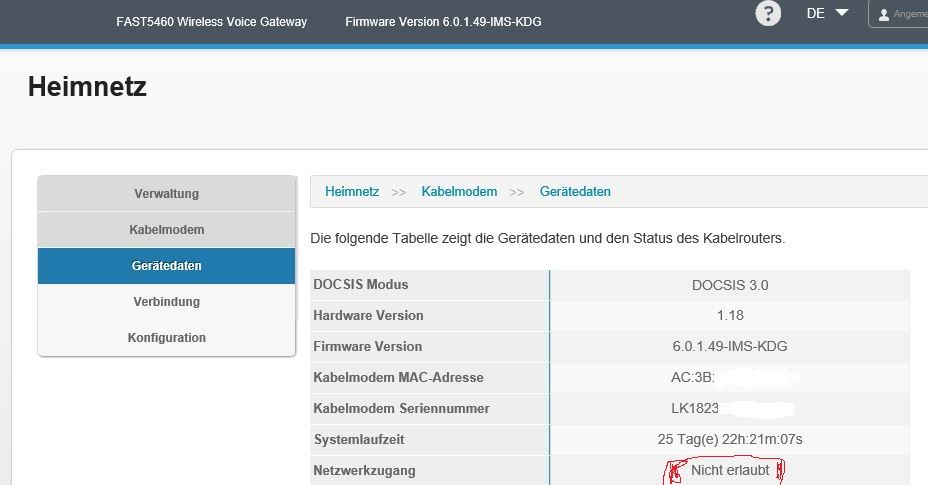The width and height of the screenshot is (928, 485).
Task: Click the Heimnetz page heading
Action: tap(87, 86)
